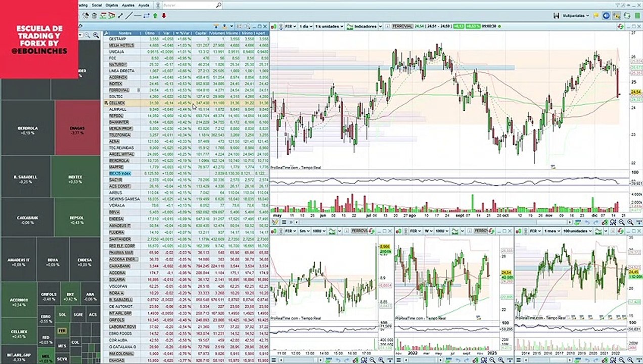
Task: Click the IBERDROLA tile in heatmap
Action: point(27,128)
